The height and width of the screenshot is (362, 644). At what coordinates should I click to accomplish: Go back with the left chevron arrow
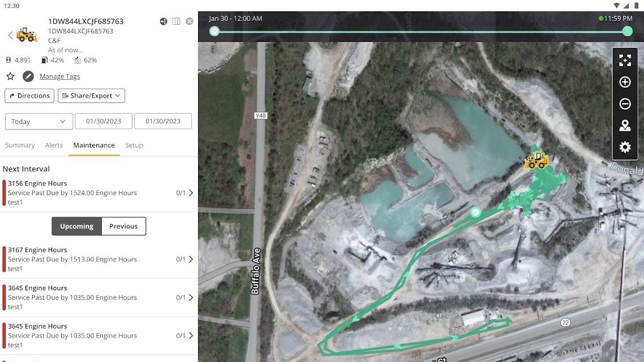click(10, 35)
